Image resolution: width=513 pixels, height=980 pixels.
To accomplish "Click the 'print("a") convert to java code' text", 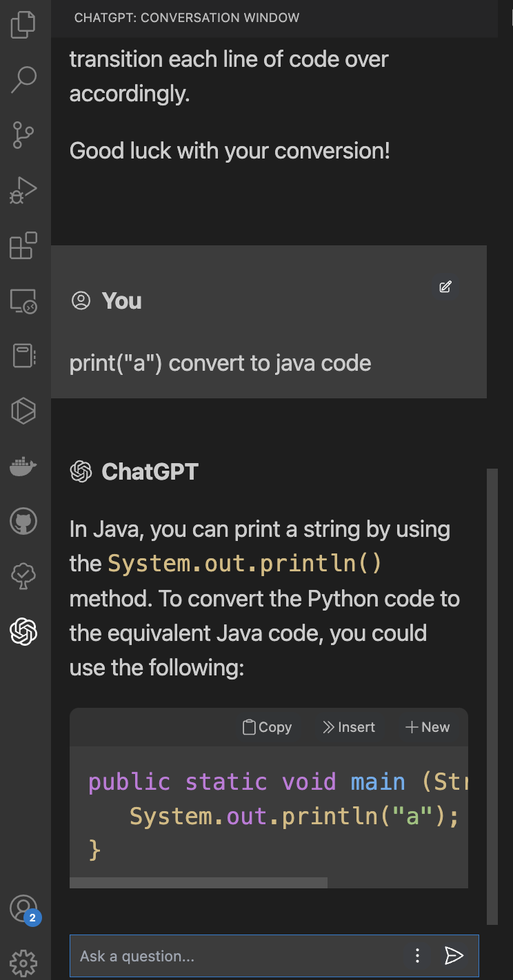I will (x=221, y=363).
